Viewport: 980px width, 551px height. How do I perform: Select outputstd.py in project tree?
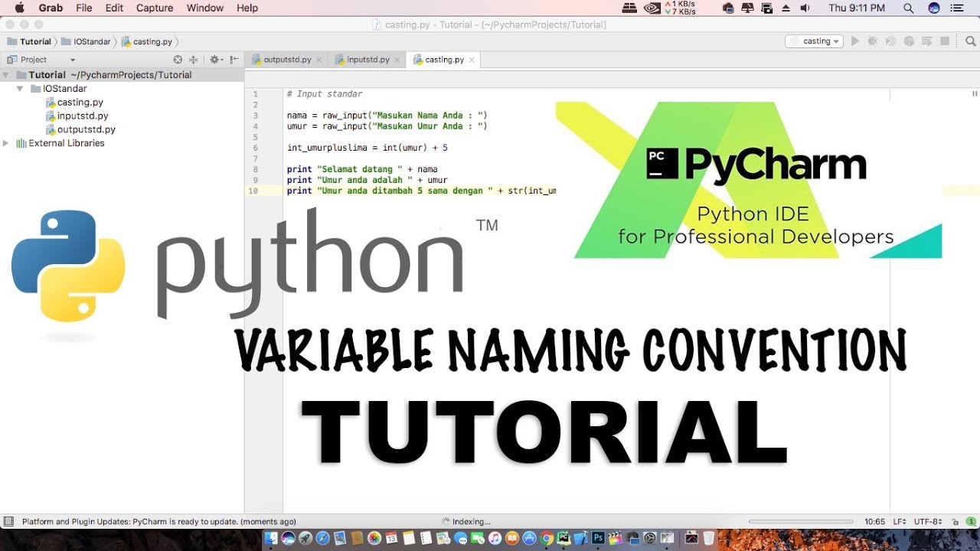[x=80, y=130]
